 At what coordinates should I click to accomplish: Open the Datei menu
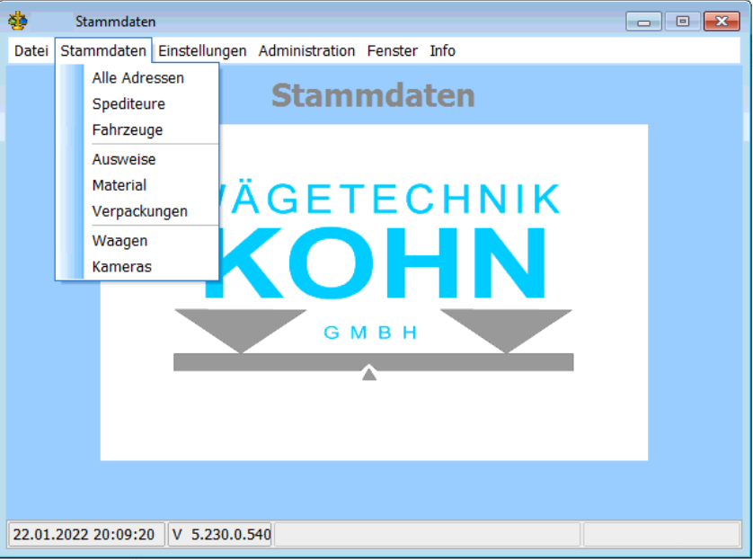31,50
